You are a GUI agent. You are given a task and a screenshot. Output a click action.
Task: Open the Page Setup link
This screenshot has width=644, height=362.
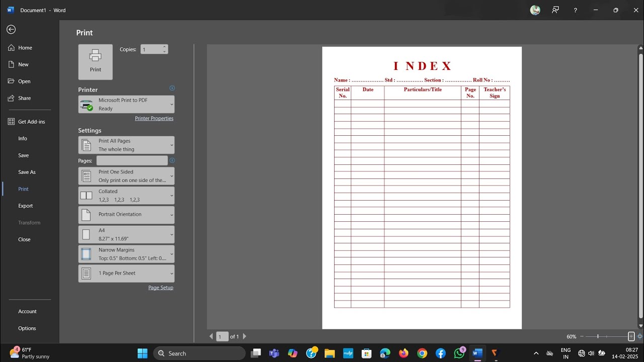click(x=160, y=288)
